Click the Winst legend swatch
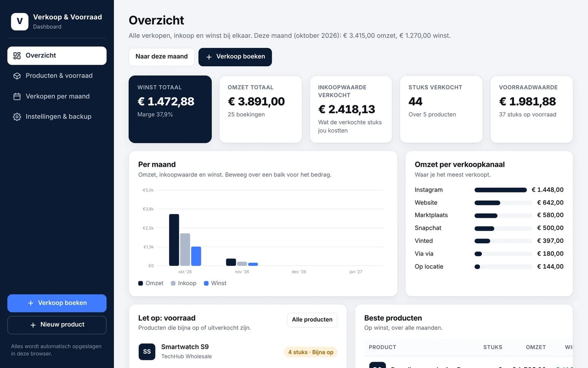588x368 pixels. tap(206, 283)
